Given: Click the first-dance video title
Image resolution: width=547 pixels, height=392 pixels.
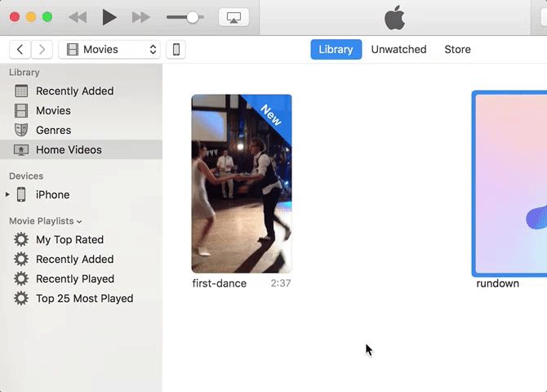Looking at the screenshot, I should (x=220, y=283).
